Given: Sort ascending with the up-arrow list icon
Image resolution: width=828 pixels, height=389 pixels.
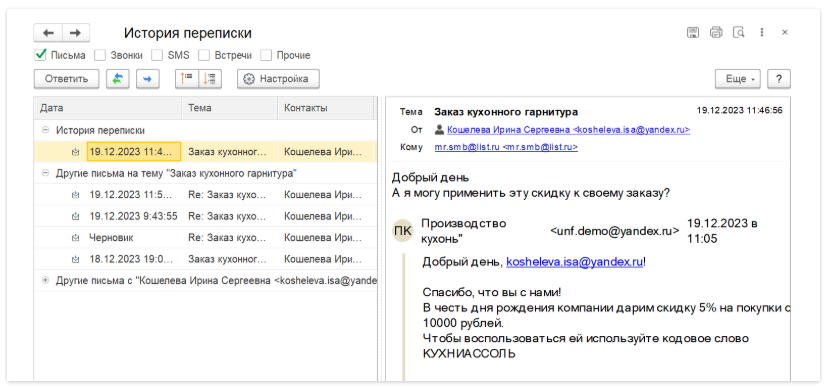Looking at the screenshot, I should (187, 79).
